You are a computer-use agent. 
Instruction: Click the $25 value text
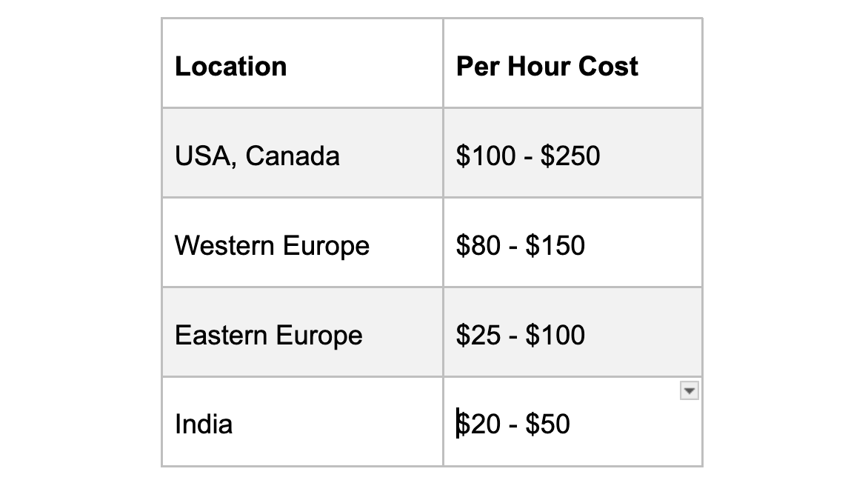point(478,335)
